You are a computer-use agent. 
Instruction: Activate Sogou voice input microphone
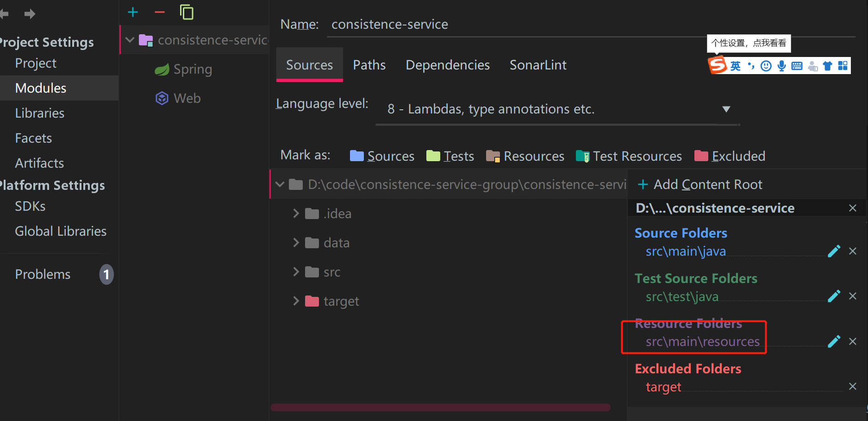pos(781,65)
